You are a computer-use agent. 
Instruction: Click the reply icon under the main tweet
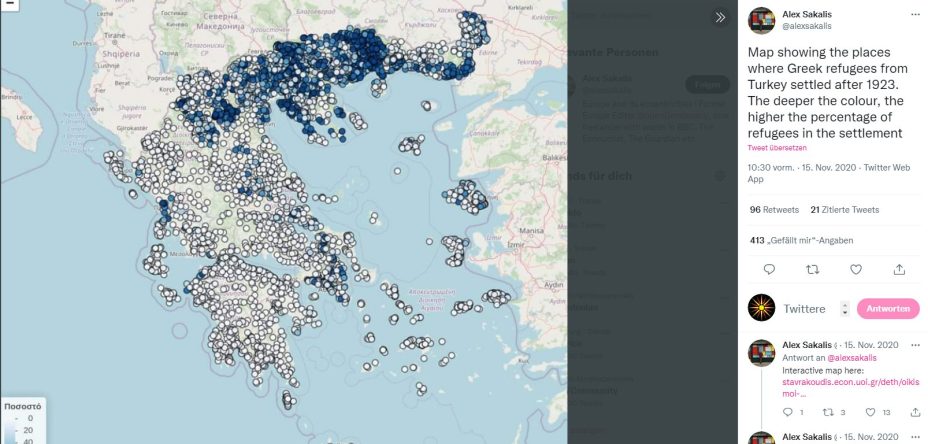coord(769,269)
